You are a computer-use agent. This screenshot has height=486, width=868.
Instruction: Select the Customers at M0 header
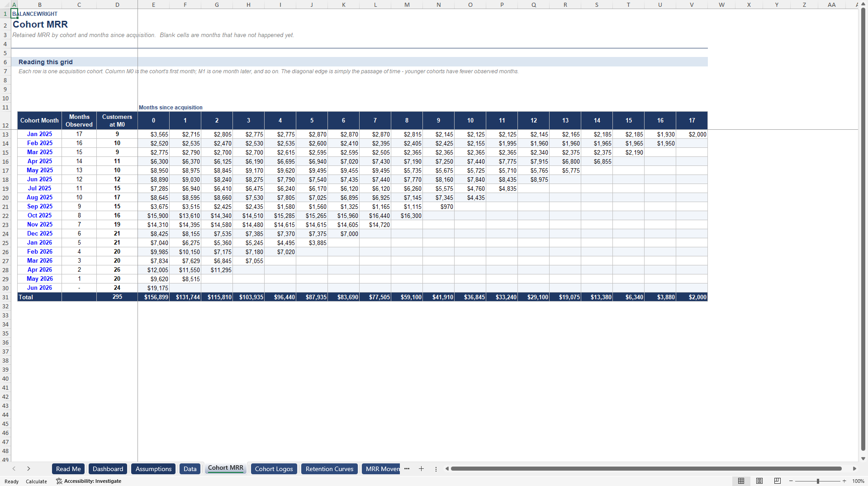117,121
